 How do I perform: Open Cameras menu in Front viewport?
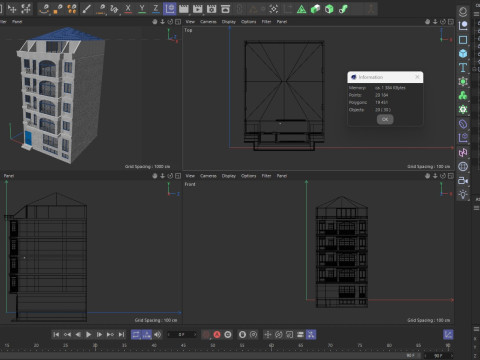[208, 176]
